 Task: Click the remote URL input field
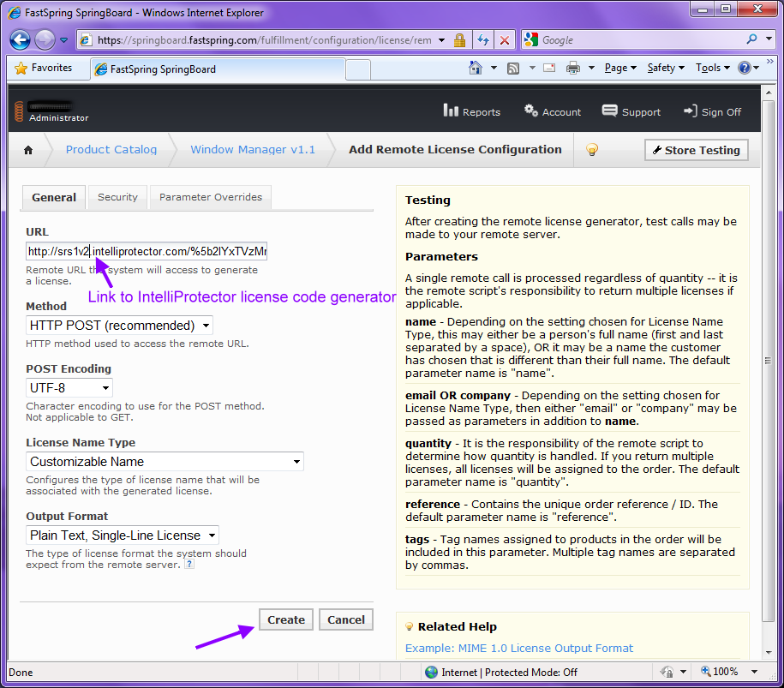click(147, 251)
